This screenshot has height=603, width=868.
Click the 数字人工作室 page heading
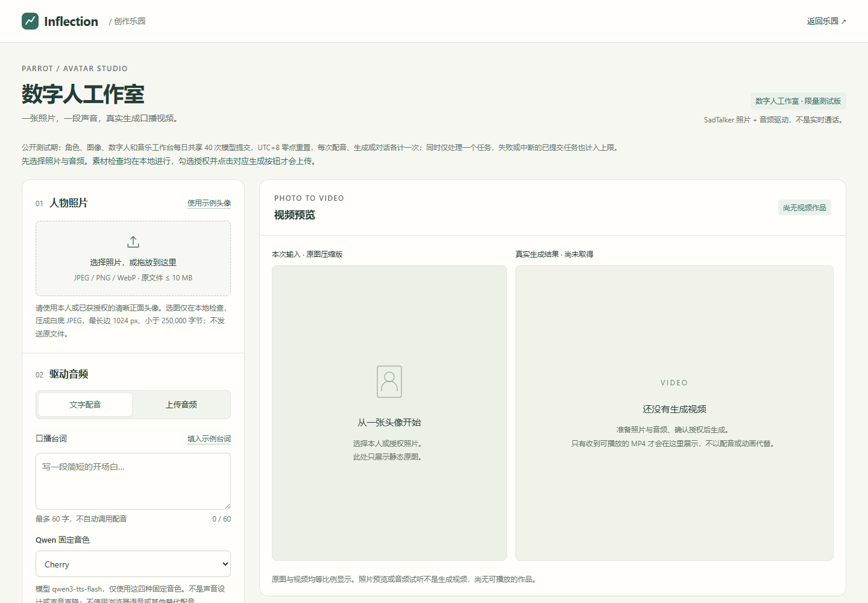click(83, 94)
